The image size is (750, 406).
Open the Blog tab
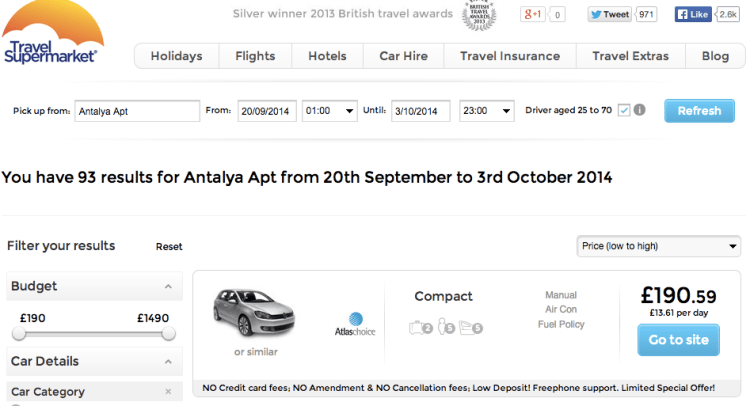(x=715, y=56)
